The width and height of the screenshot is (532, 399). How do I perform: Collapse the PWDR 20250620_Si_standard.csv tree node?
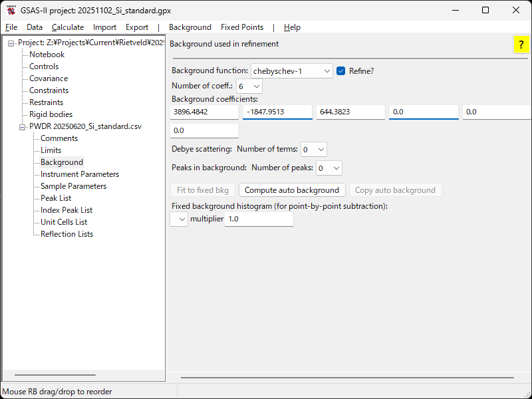point(23,126)
